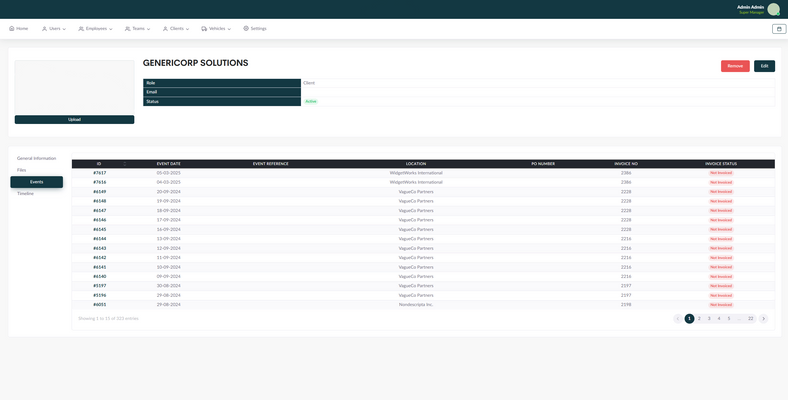Click the Invoice No column header

click(626, 164)
